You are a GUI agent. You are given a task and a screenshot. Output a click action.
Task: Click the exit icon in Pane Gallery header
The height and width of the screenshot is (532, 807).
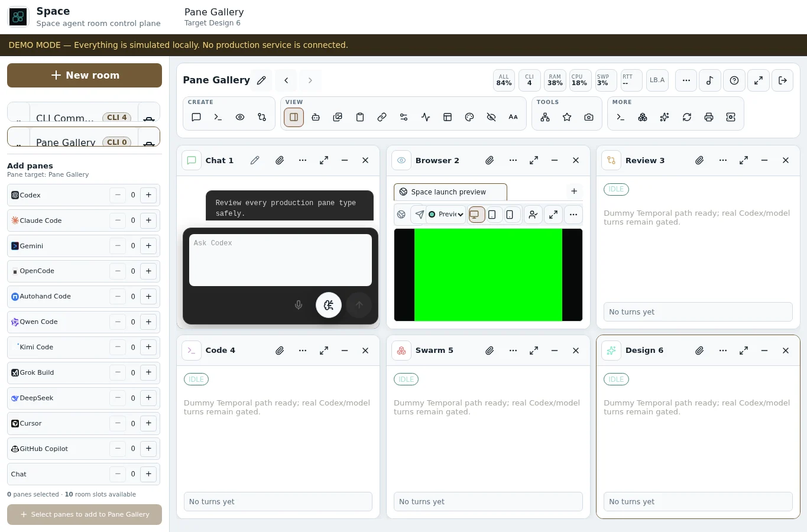[783, 80]
